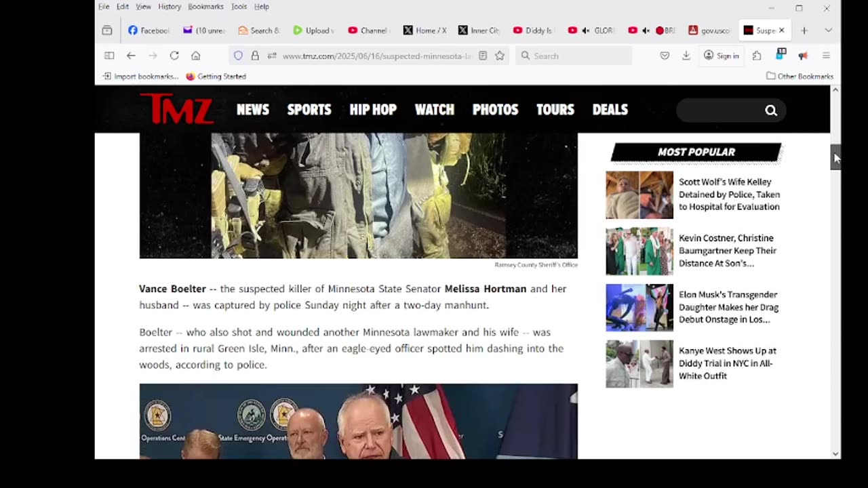The height and width of the screenshot is (488, 868).
Task: Open the Downloads panel
Action: (x=686, y=56)
